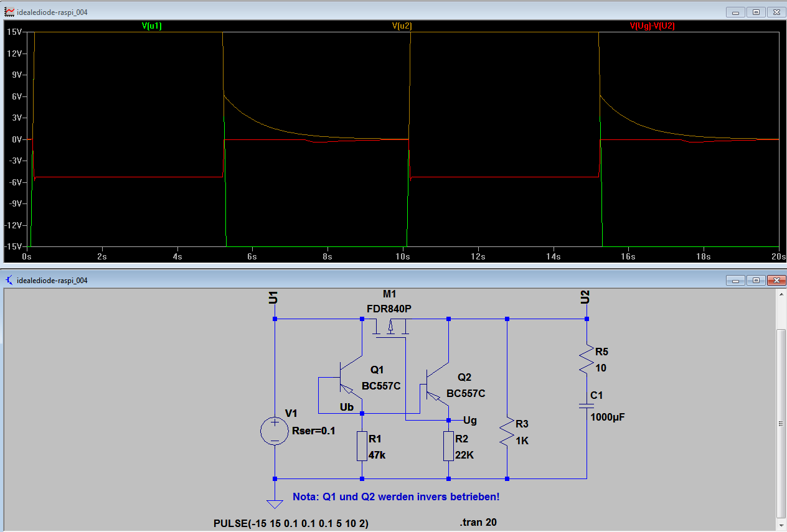Click the blue Nota comment text

pos(396,497)
